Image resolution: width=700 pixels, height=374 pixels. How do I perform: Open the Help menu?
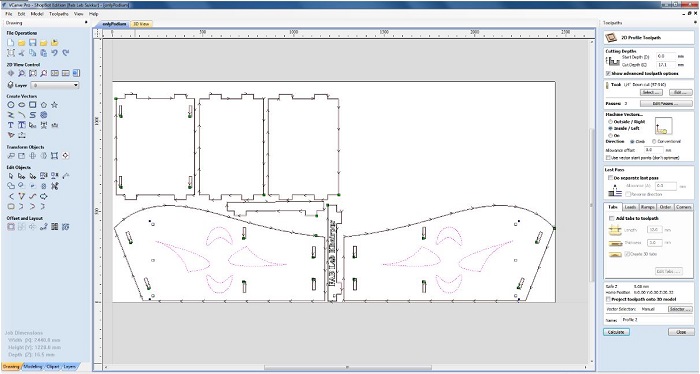click(x=93, y=14)
